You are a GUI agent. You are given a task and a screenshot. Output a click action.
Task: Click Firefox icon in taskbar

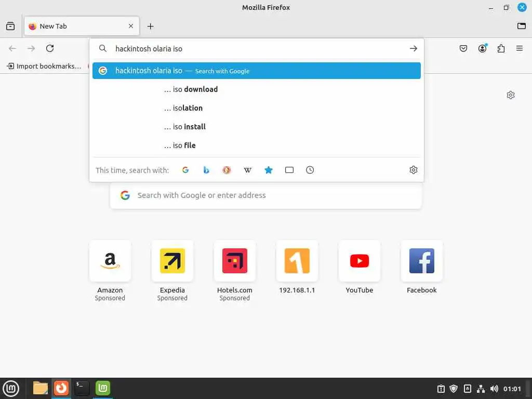(x=61, y=388)
